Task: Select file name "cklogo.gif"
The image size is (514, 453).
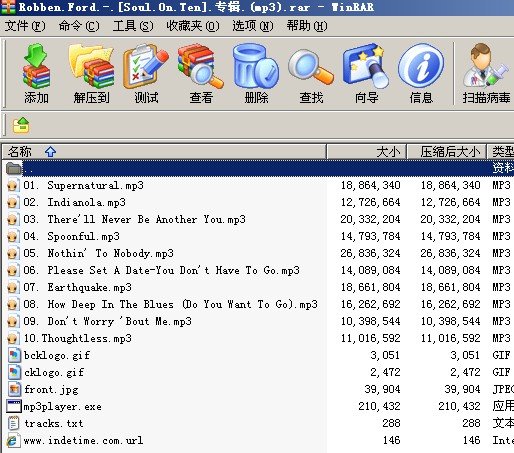Action: coord(54,372)
